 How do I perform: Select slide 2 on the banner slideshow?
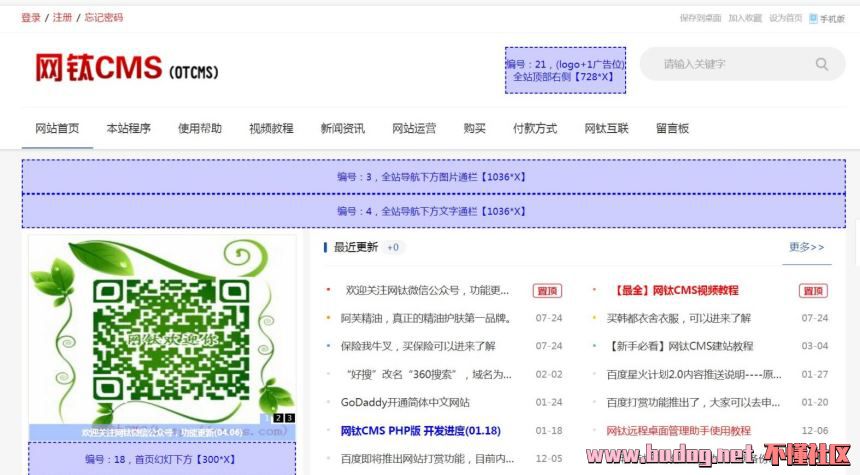pos(278,418)
